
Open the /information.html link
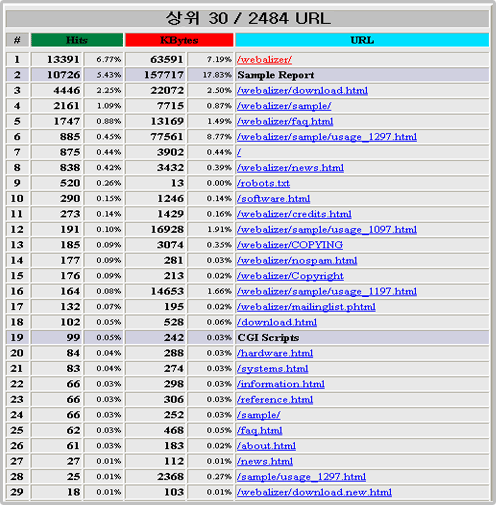281,384
